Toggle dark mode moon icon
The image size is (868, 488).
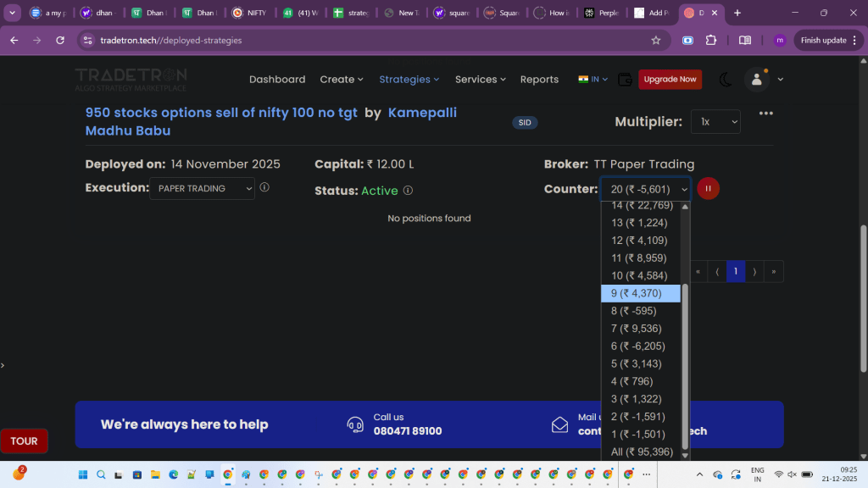coord(726,80)
